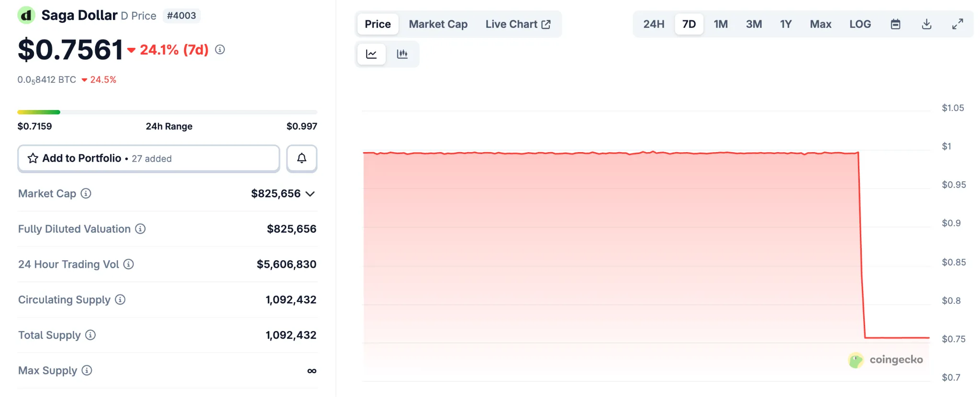Image resolution: width=980 pixels, height=397 pixels.
Task: Switch chart to 1M range
Action: pos(721,24)
